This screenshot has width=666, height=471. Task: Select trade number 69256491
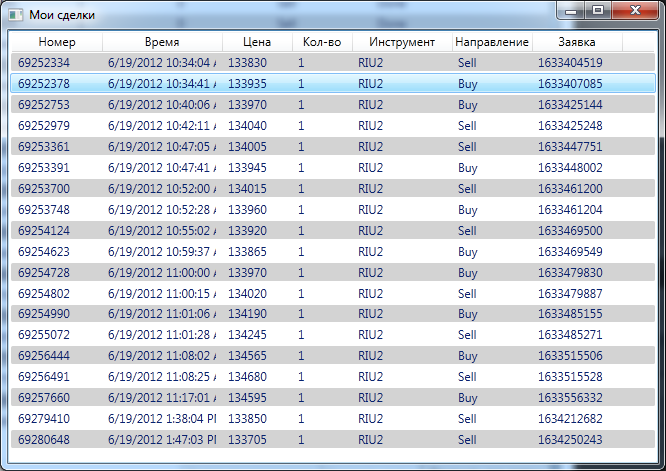pos(44,377)
